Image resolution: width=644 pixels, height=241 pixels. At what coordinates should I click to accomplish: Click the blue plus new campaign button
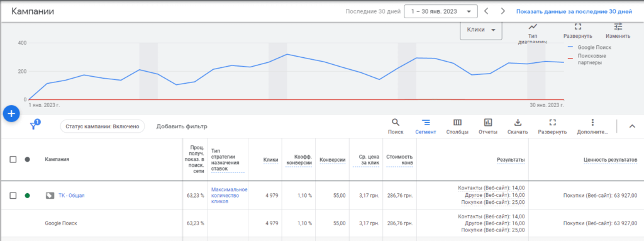11,114
